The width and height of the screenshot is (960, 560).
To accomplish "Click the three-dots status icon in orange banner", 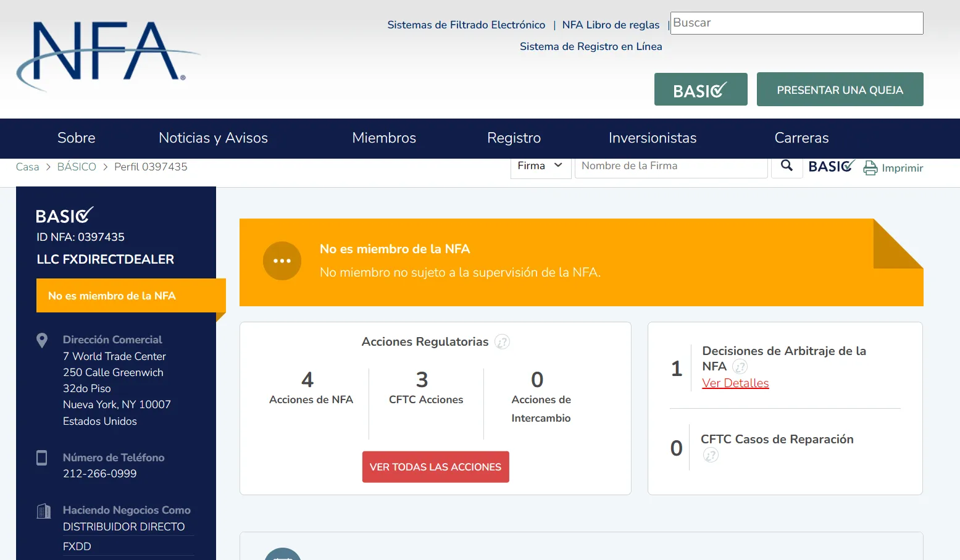I will [x=282, y=261].
